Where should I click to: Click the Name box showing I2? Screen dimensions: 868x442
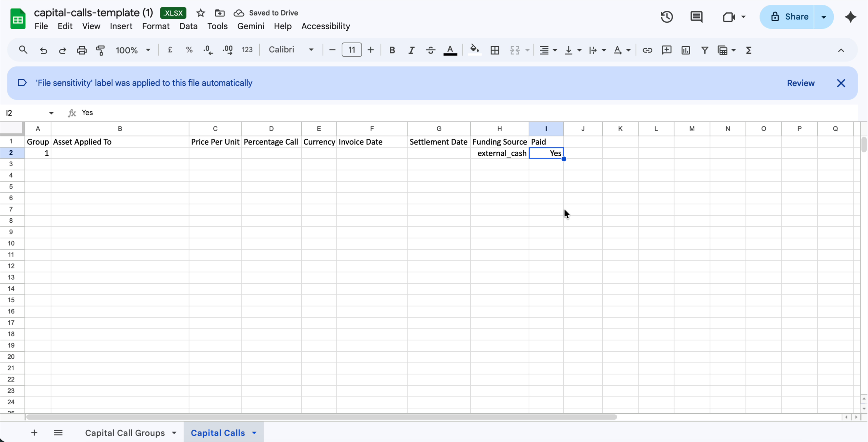[29, 113]
